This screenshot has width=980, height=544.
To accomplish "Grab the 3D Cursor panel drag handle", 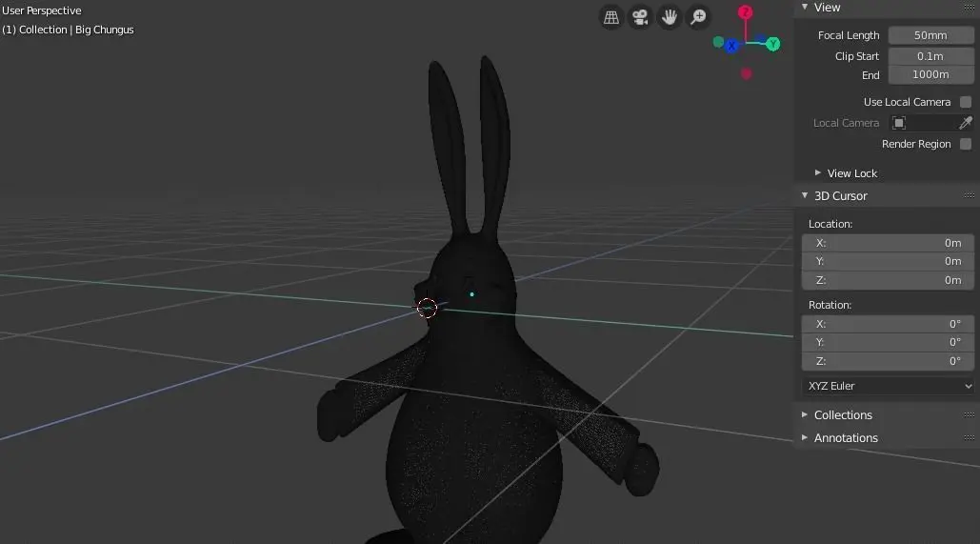I will point(970,195).
